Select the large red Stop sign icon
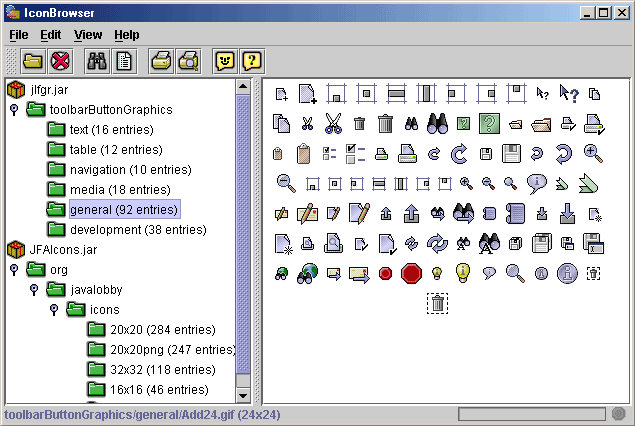635x426 pixels. click(411, 272)
